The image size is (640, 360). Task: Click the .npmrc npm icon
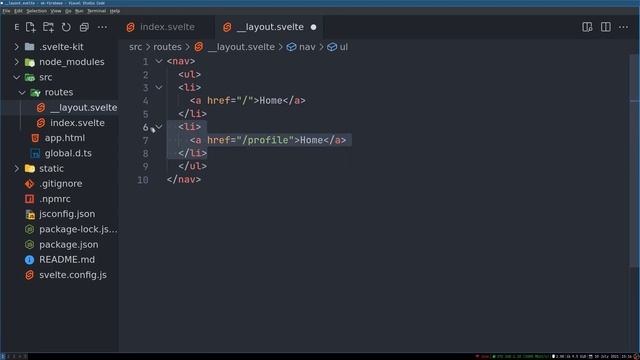(x=29, y=199)
